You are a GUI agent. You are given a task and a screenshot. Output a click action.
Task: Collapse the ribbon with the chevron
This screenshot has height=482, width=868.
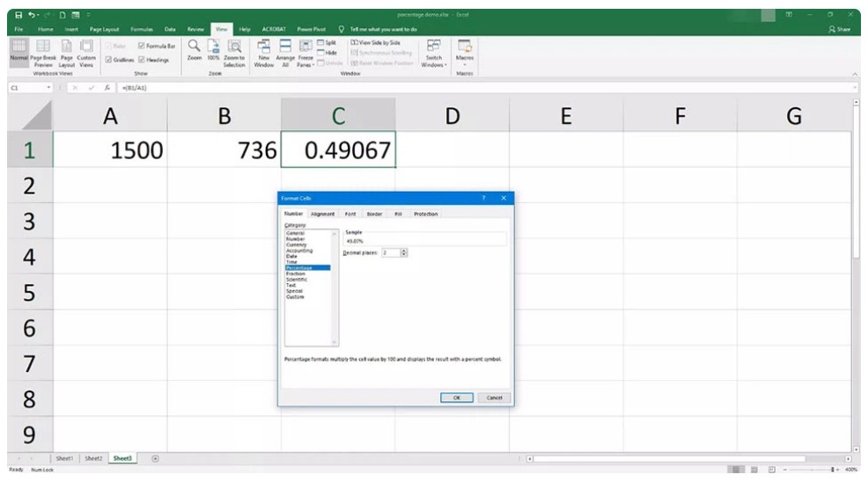pyautogui.click(x=855, y=74)
